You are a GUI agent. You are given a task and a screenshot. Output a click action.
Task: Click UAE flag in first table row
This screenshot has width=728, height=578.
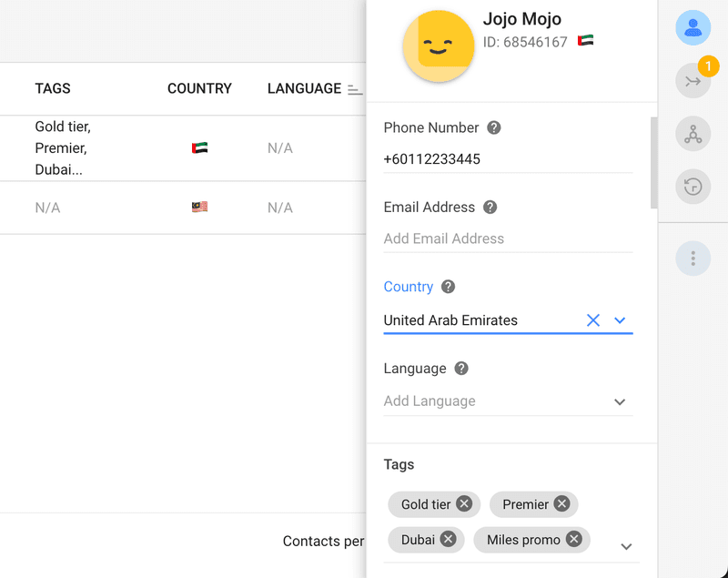[x=199, y=148]
